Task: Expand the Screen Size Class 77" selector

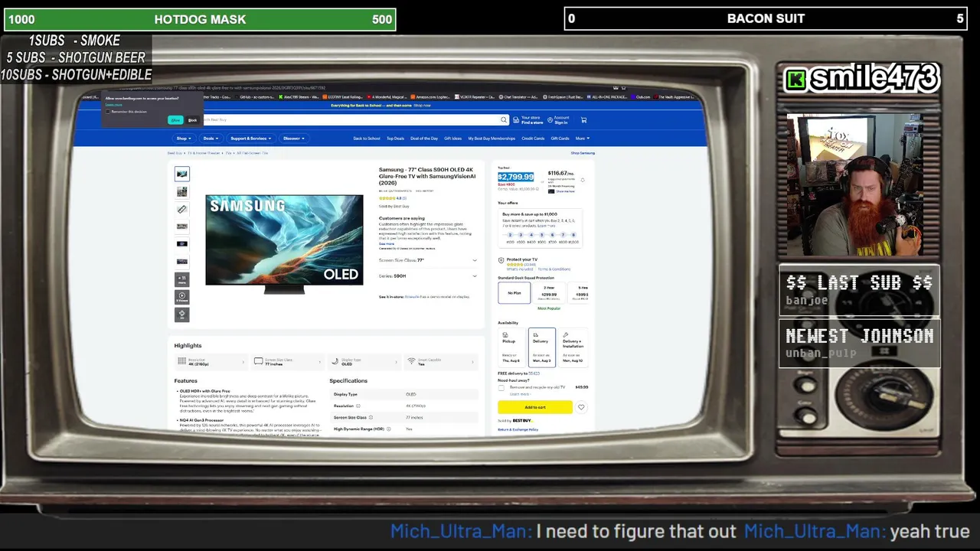Action: pos(427,260)
